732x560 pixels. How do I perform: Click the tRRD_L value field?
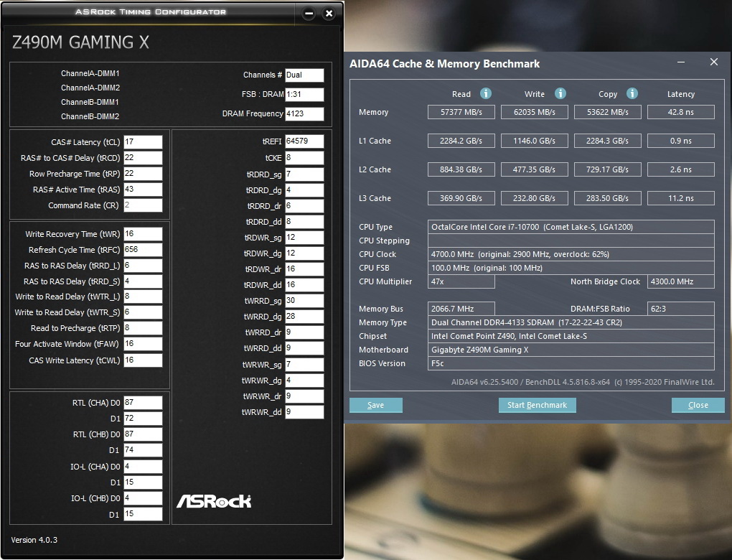(x=143, y=266)
